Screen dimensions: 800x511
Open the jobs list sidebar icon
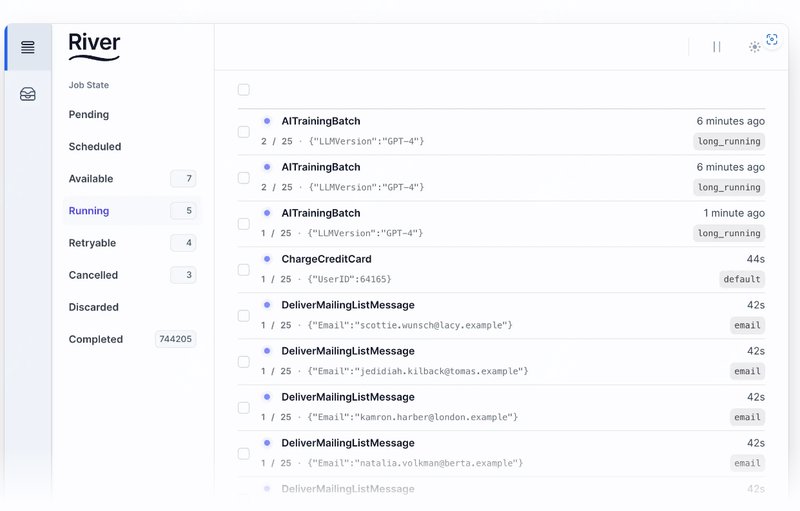28,47
